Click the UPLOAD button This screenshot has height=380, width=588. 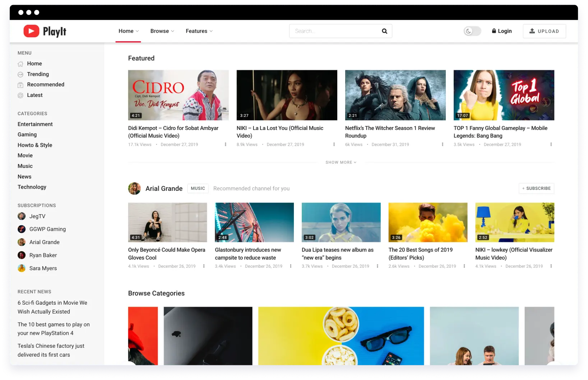[x=545, y=31]
